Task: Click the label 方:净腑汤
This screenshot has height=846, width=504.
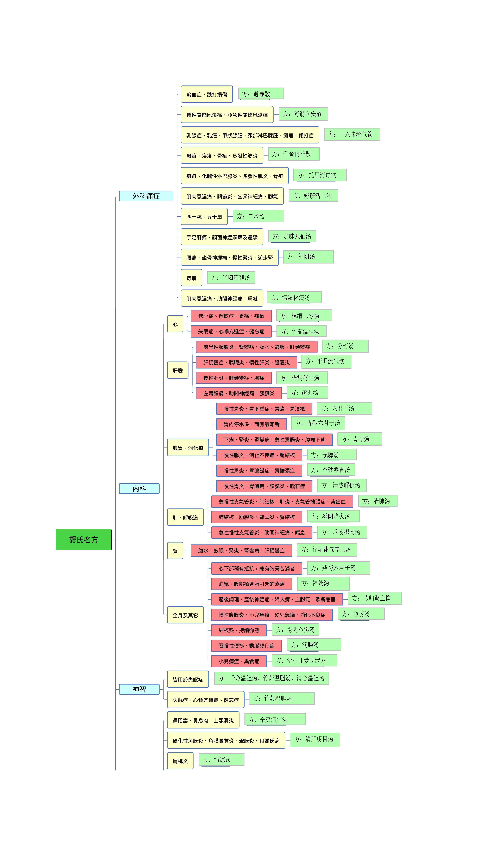Action: click(361, 614)
